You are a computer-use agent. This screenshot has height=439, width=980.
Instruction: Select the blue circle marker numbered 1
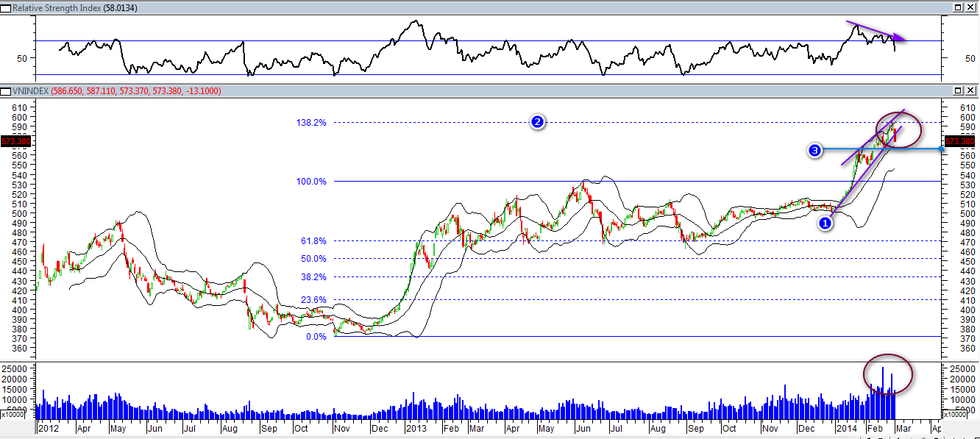(825, 223)
